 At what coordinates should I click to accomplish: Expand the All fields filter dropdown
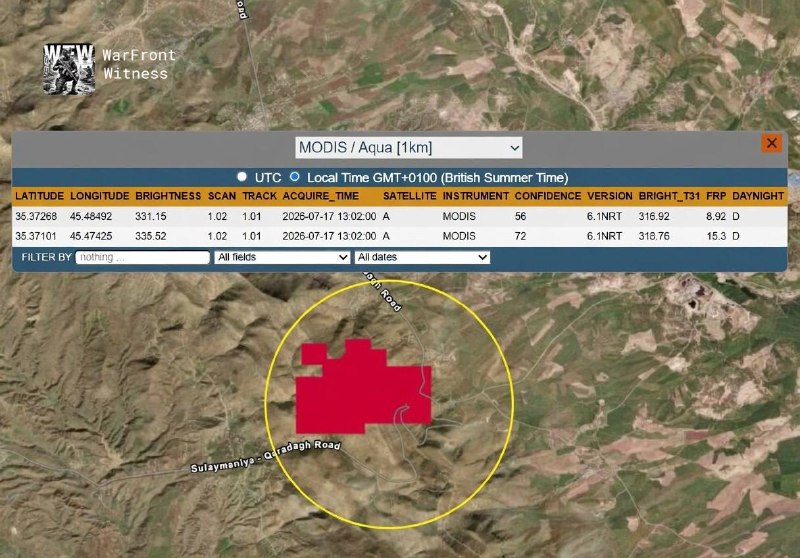click(x=282, y=257)
